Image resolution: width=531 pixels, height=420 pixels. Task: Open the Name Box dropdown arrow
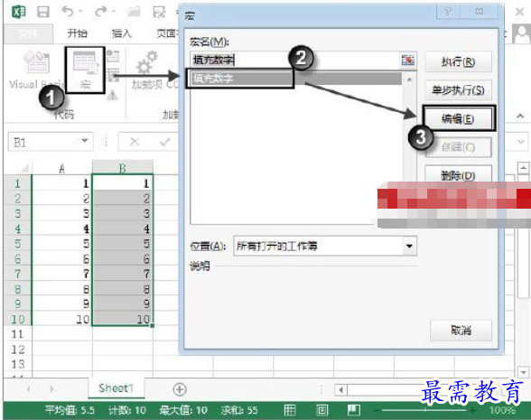point(85,141)
